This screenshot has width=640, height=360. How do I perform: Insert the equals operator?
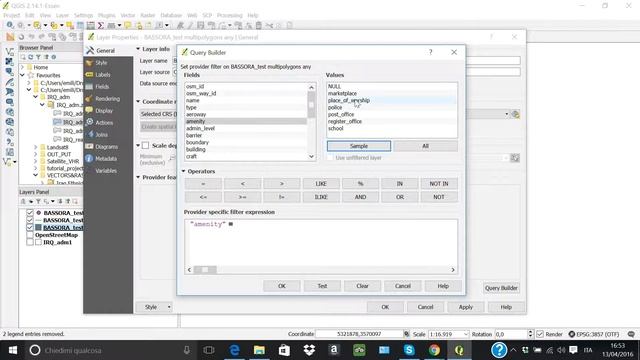point(203,184)
